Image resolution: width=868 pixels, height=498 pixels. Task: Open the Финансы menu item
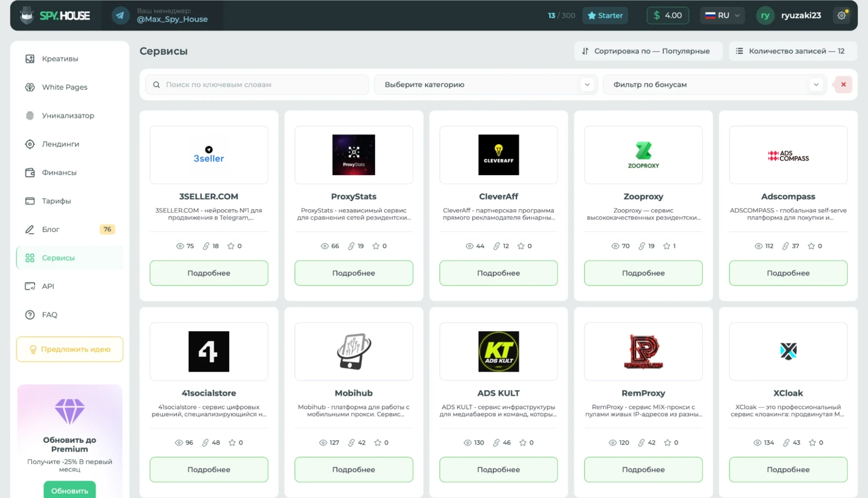[x=70, y=173]
